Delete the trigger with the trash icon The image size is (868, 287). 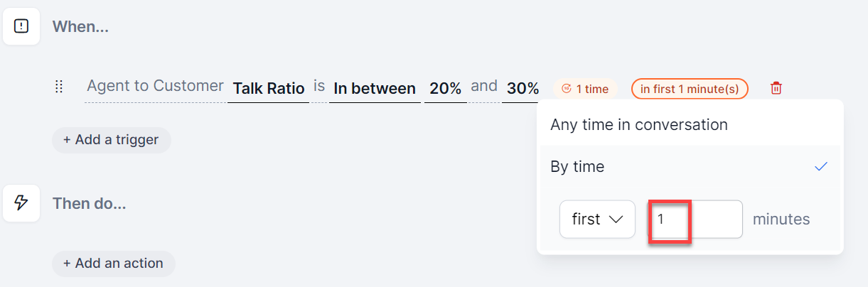(776, 89)
